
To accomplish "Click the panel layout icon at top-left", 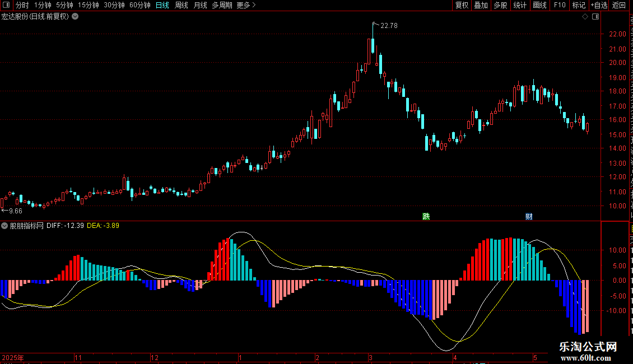I will click(6, 5).
